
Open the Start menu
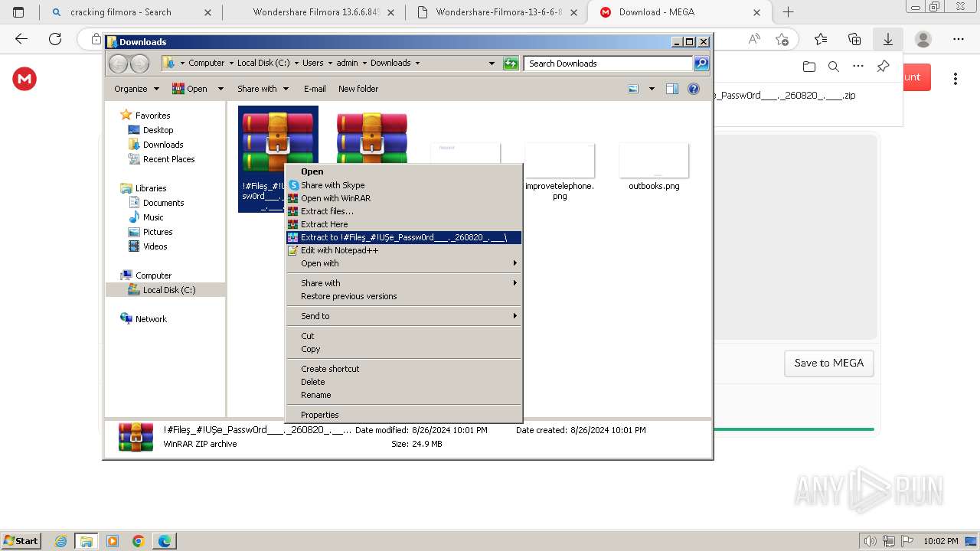pos(21,540)
